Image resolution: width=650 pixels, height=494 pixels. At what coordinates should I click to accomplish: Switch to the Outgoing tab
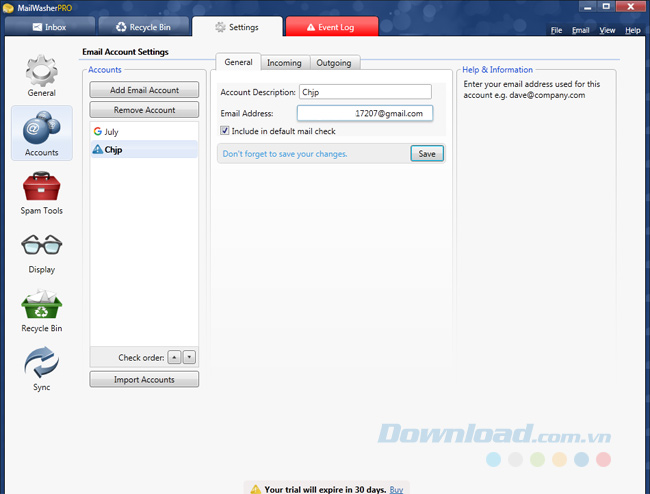[334, 63]
